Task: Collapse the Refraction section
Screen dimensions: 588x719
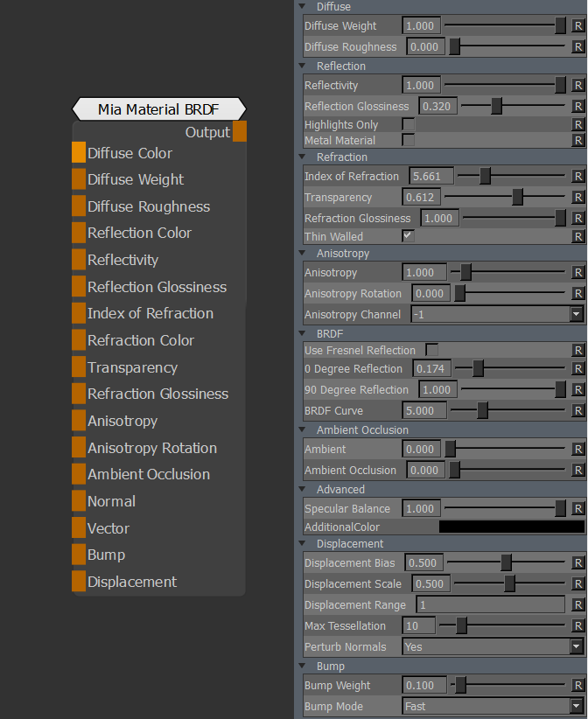Action: point(303,157)
